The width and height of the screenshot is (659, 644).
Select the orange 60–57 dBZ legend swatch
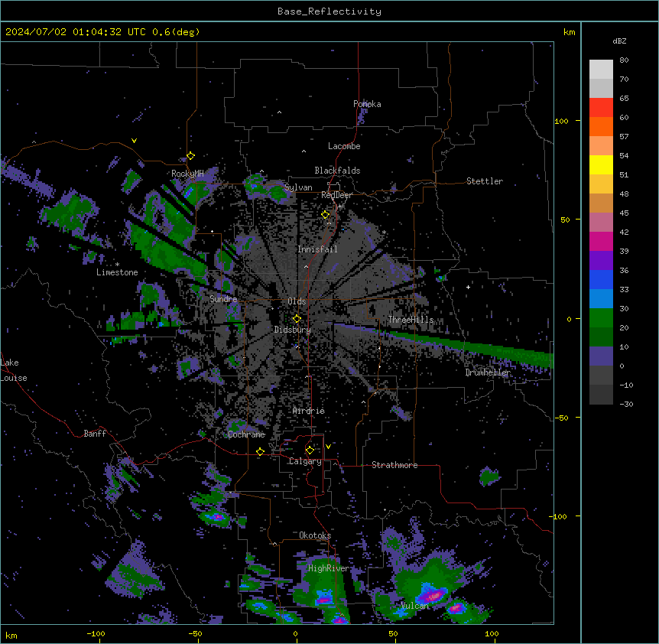[x=601, y=126]
